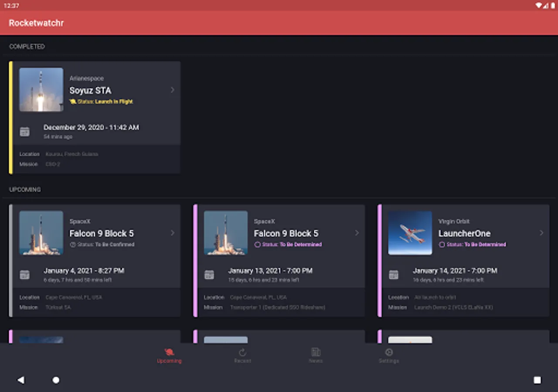
Task: Click the Launch in Flight status icon
Action: tap(73, 101)
